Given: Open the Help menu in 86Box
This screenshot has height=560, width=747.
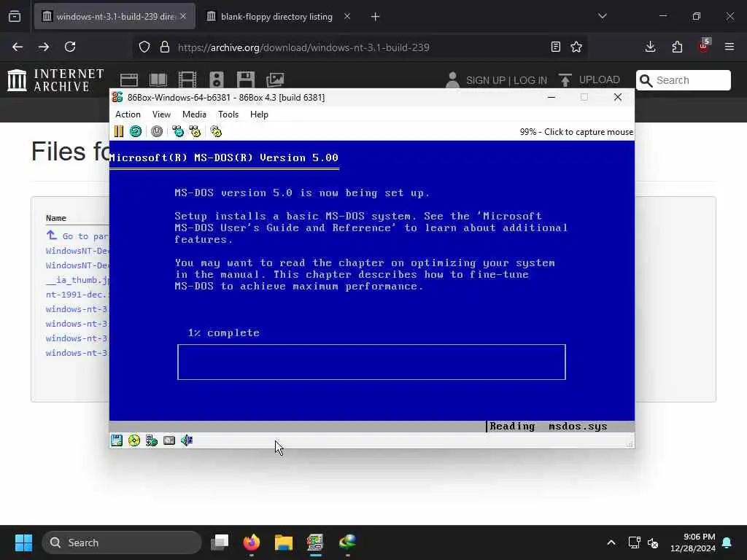Looking at the screenshot, I should (259, 114).
